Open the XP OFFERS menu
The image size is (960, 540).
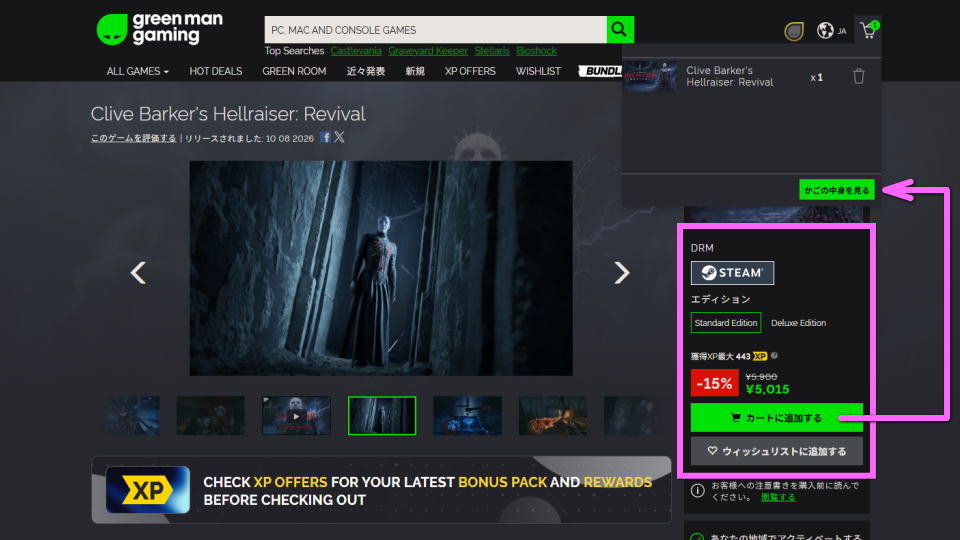click(470, 71)
